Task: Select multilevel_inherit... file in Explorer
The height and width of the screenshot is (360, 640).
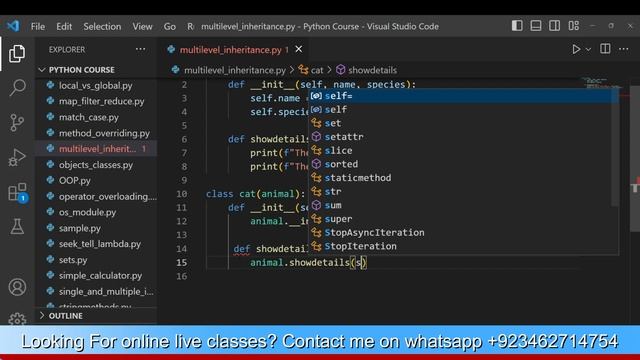Action: (96, 149)
